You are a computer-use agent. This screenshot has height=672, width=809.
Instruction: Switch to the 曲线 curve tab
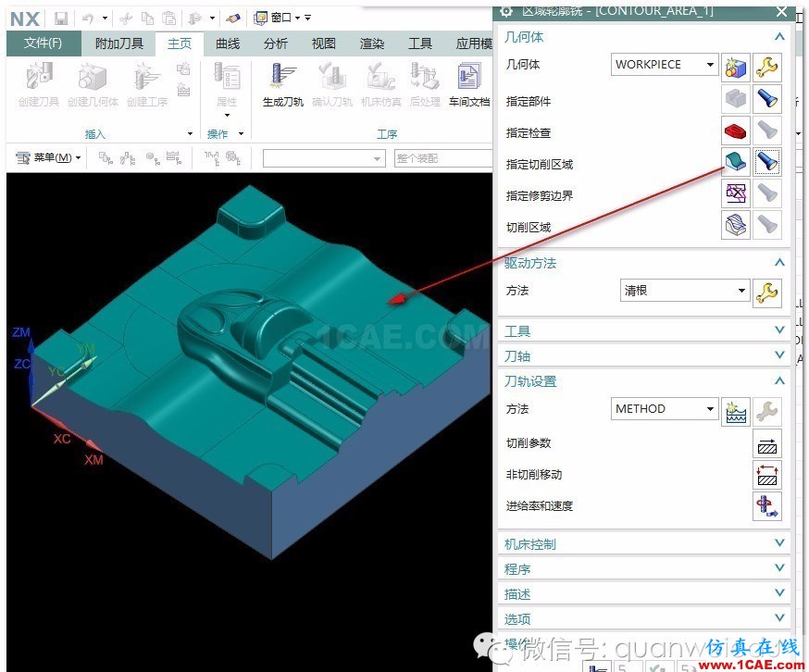coord(228,44)
